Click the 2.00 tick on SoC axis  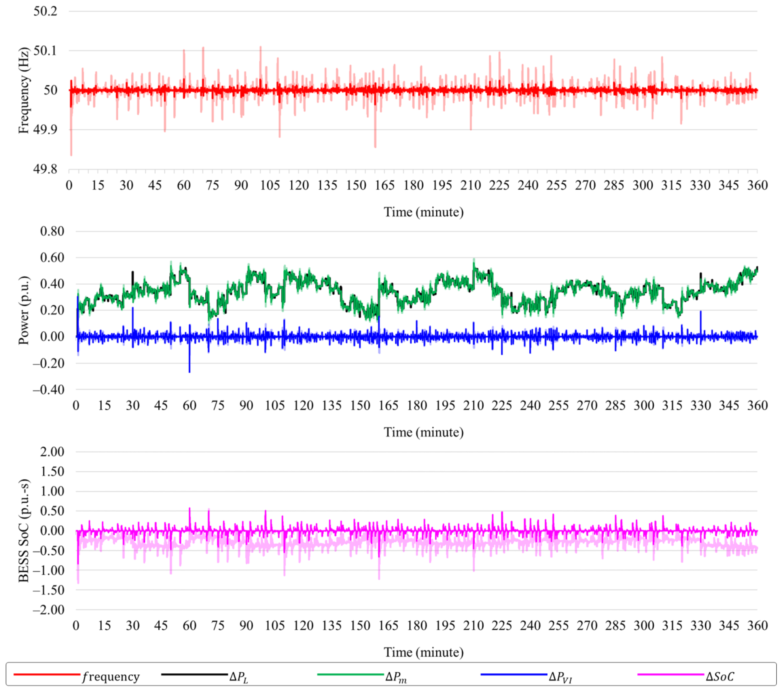coord(52,452)
